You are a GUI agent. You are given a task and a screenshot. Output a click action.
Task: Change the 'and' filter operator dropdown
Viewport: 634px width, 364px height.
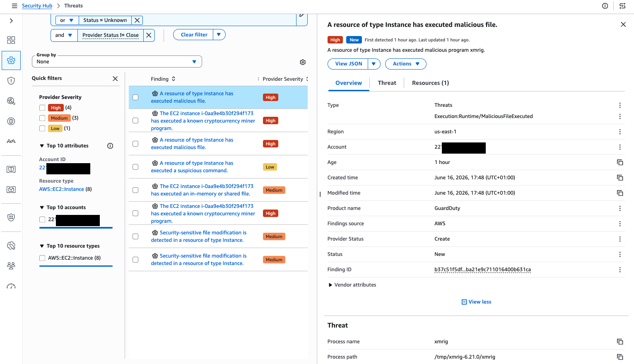point(64,35)
